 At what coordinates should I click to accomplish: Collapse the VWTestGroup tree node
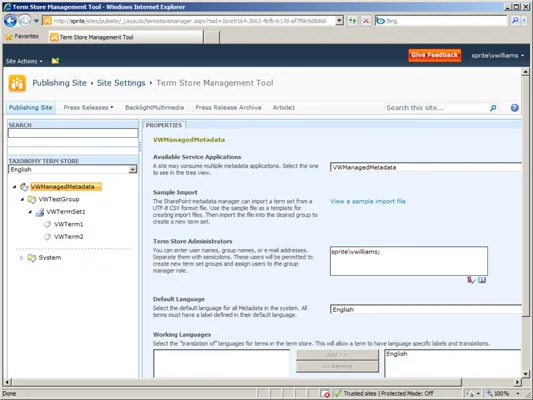22,199
